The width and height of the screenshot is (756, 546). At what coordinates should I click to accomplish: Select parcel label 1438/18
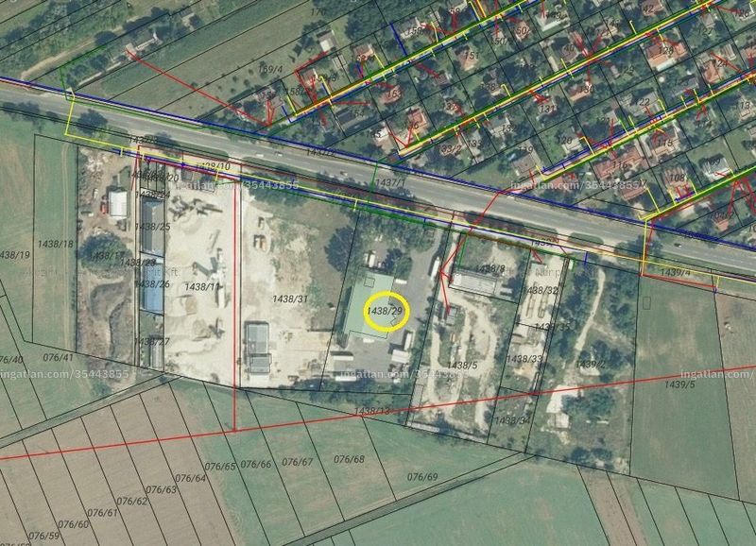coord(56,244)
